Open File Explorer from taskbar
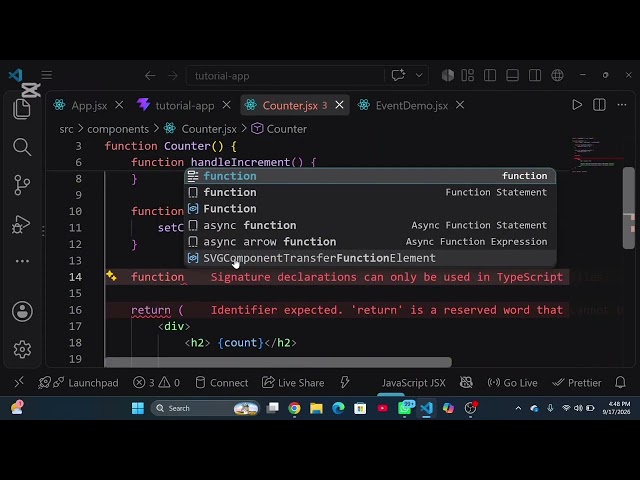This screenshot has width=640, height=480. [x=316, y=408]
